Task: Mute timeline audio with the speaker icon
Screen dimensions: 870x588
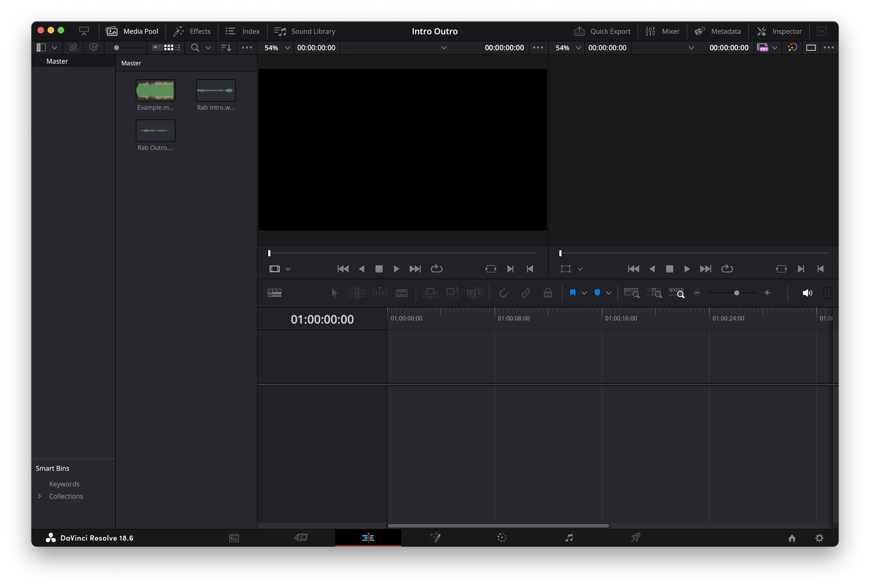Action: point(807,293)
